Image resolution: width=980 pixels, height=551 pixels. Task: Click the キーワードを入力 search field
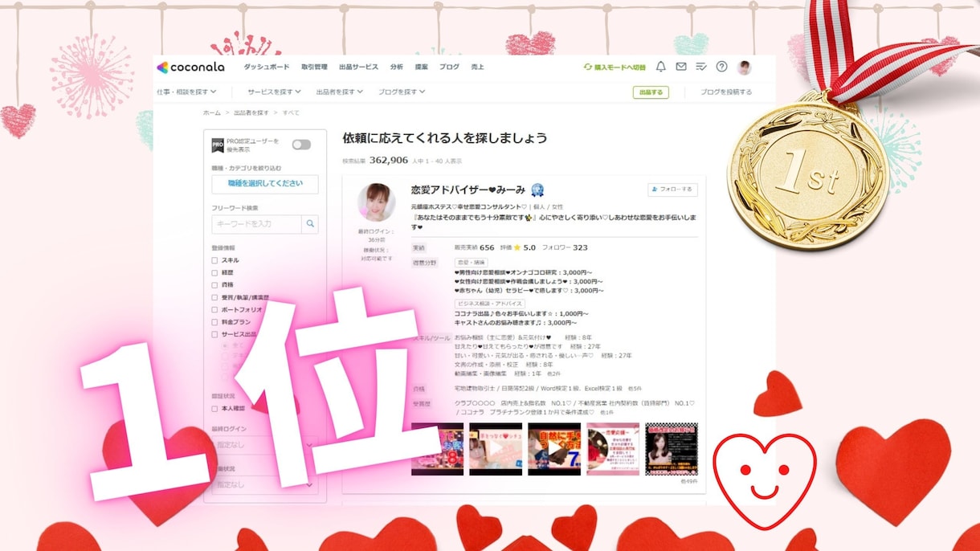pyautogui.click(x=257, y=224)
